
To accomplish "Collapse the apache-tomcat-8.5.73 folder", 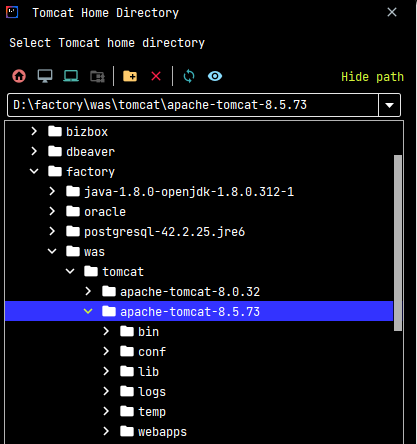I will (88, 311).
